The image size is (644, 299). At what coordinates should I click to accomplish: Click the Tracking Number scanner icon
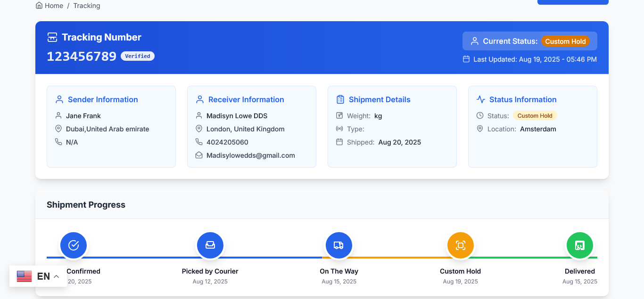coord(52,37)
